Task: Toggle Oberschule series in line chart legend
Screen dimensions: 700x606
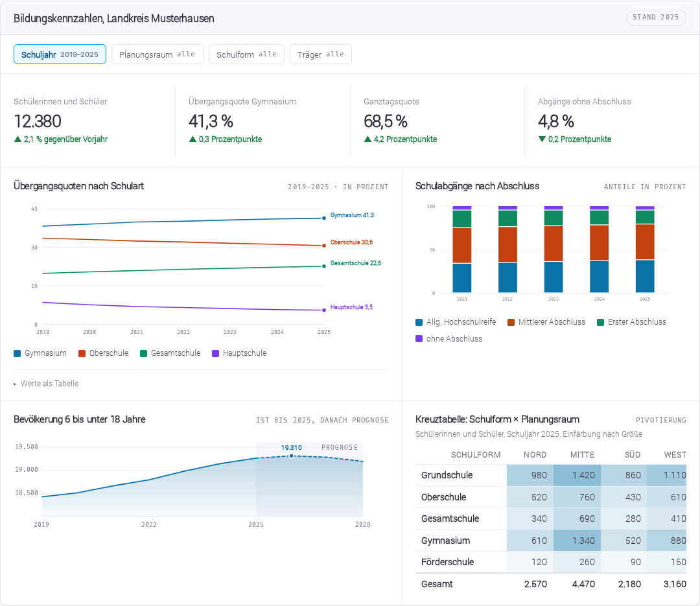Action: [104, 353]
